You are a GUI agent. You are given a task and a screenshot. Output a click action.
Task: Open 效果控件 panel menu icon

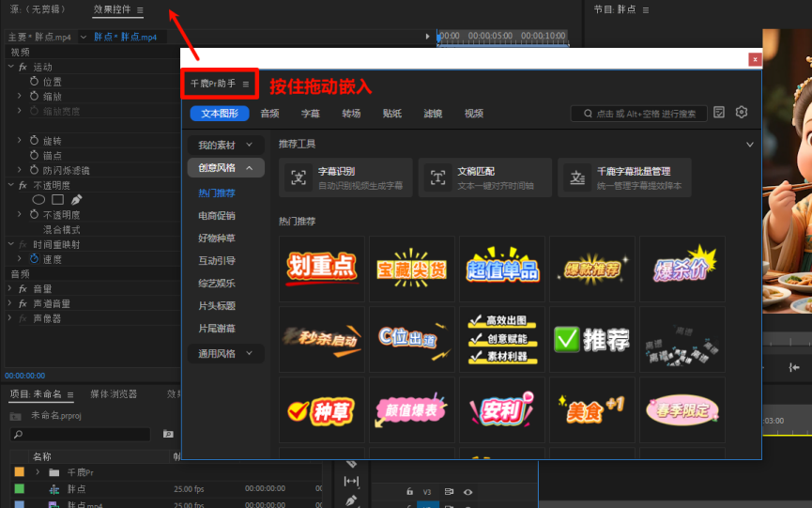coord(140,9)
